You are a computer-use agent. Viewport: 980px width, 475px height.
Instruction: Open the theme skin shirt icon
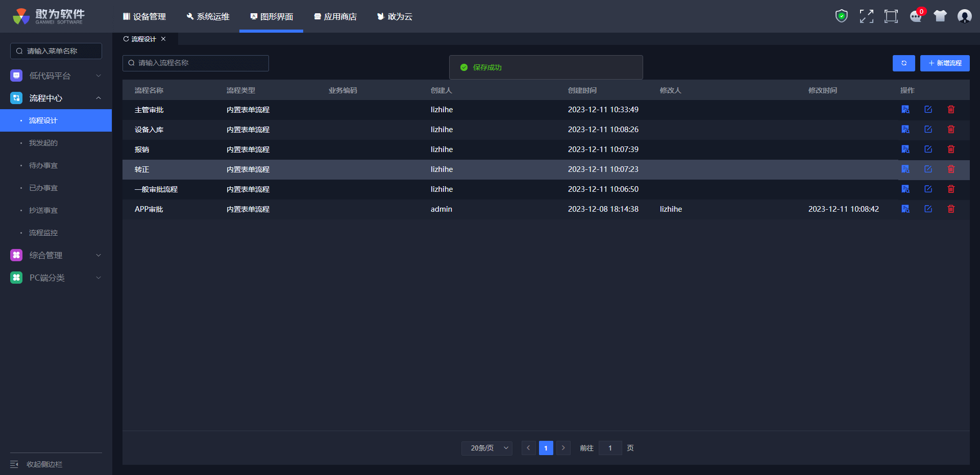coord(940,16)
